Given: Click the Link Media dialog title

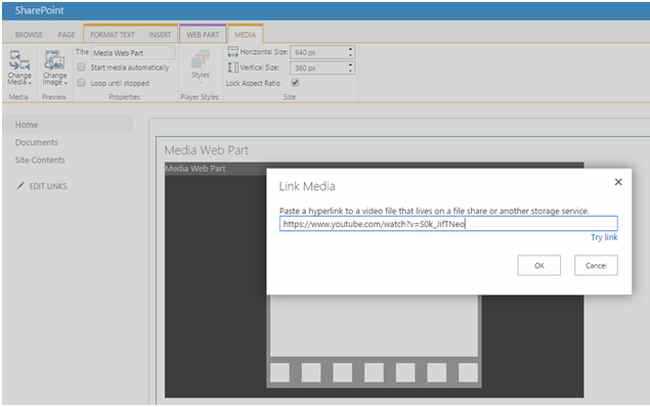Looking at the screenshot, I should point(307,187).
